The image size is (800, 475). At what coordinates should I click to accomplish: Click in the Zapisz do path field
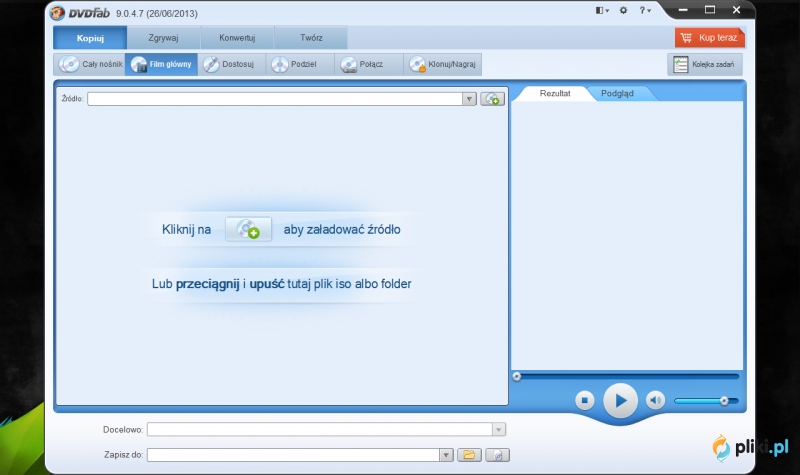pyautogui.click(x=293, y=455)
